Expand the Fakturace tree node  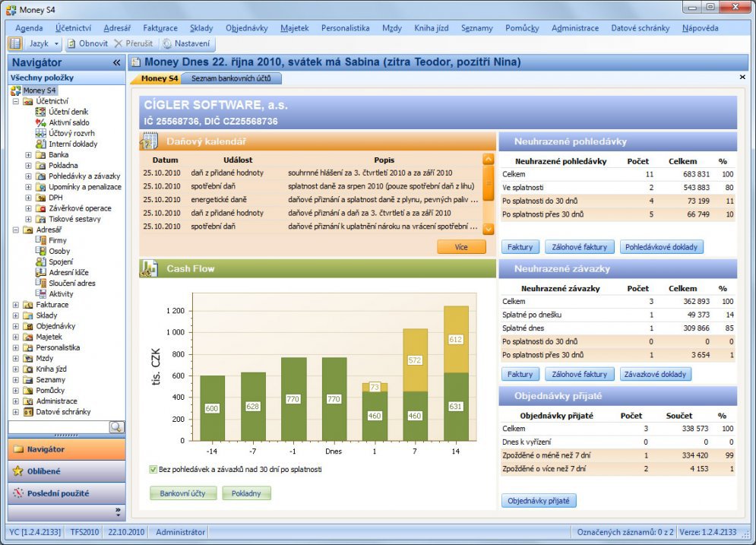pos(16,305)
